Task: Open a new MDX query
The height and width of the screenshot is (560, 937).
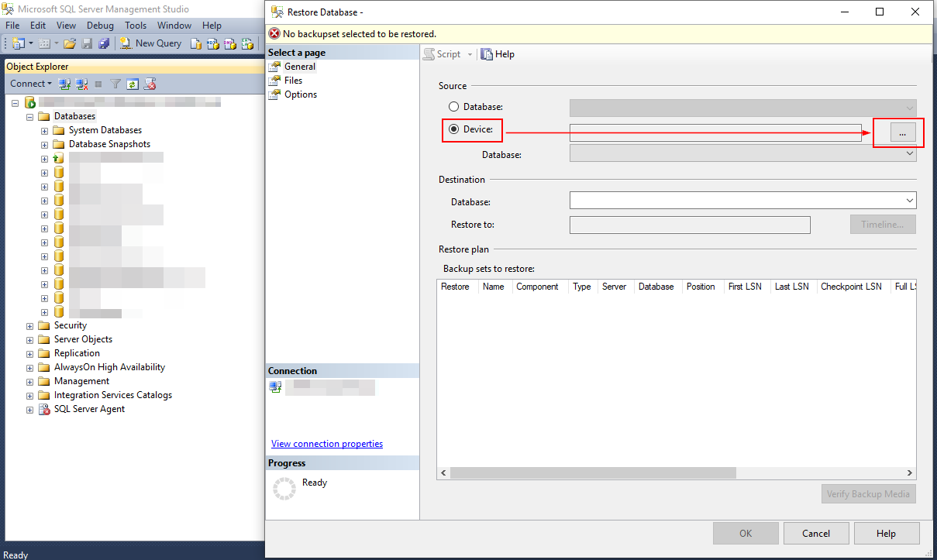Action: pos(213,43)
